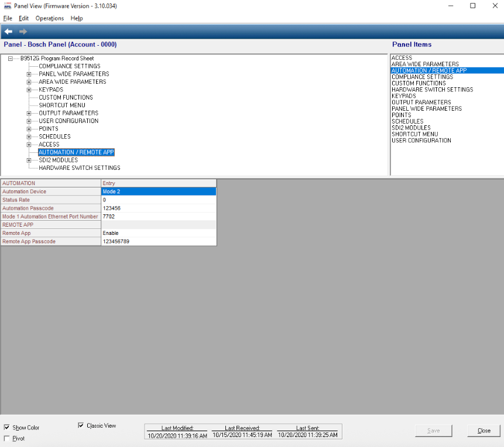Image resolution: width=504 pixels, height=447 pixels.
Task: Click the forward arrow navigation icon
Action: (x=23, y=31)
